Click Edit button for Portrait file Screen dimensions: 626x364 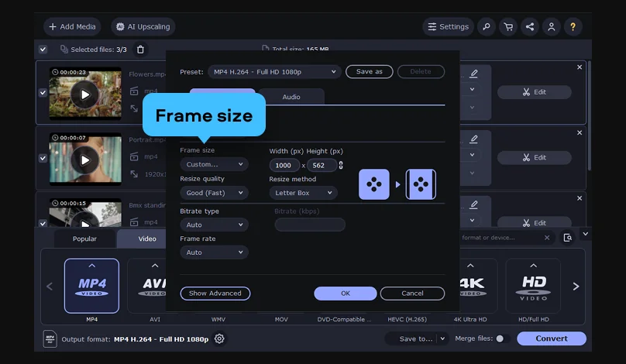(x=534, y=158)
